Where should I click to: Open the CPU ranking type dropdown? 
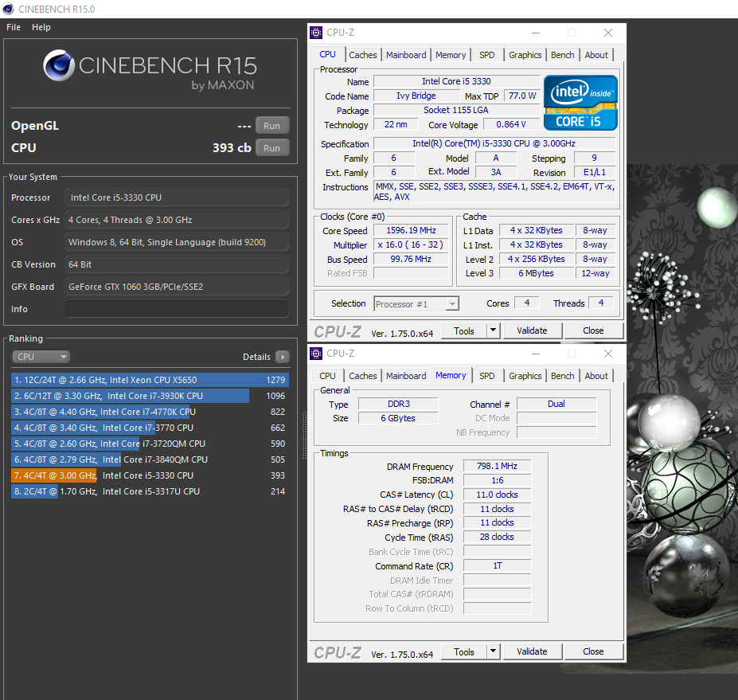point(41,357)
